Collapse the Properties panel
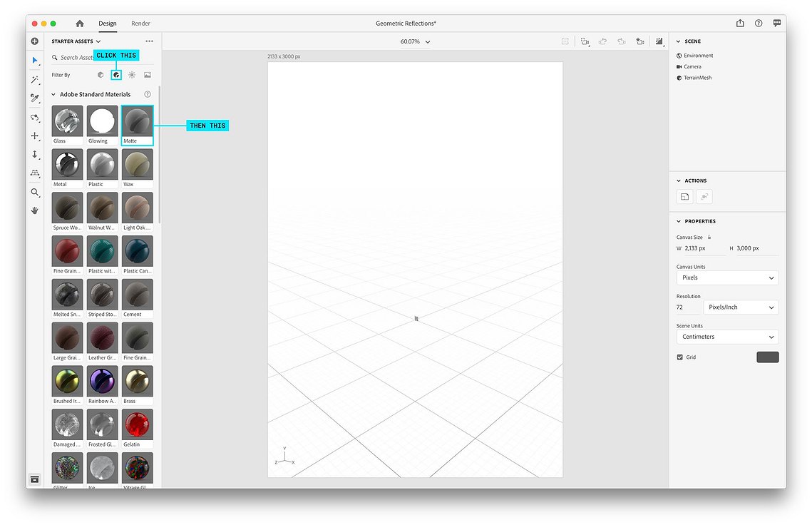 point(679,221)
